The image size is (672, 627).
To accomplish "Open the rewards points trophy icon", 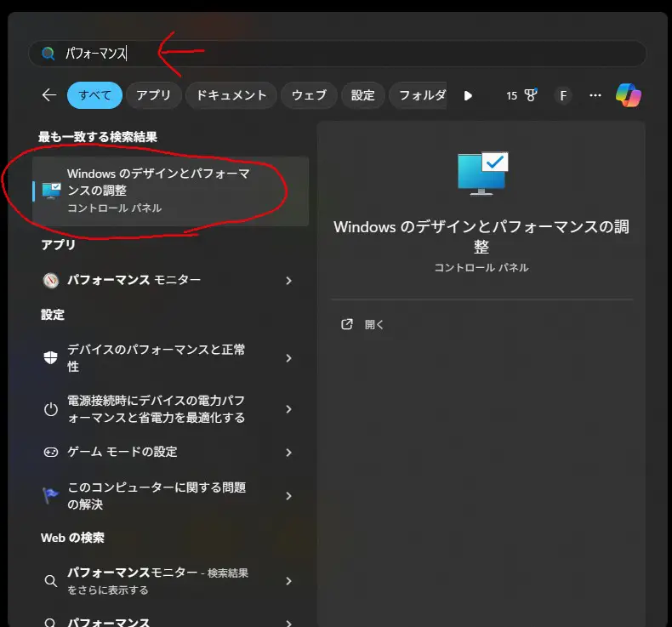I will tap(531, 94).
